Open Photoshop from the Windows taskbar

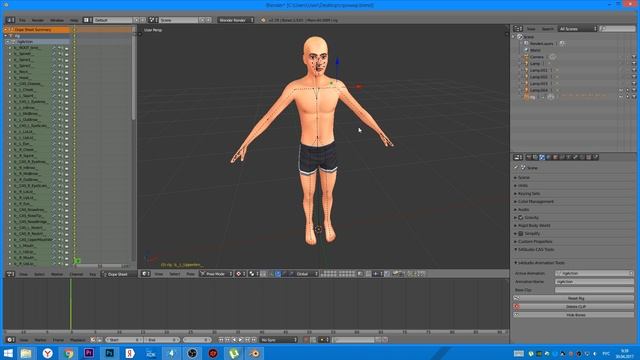(109, 353)
